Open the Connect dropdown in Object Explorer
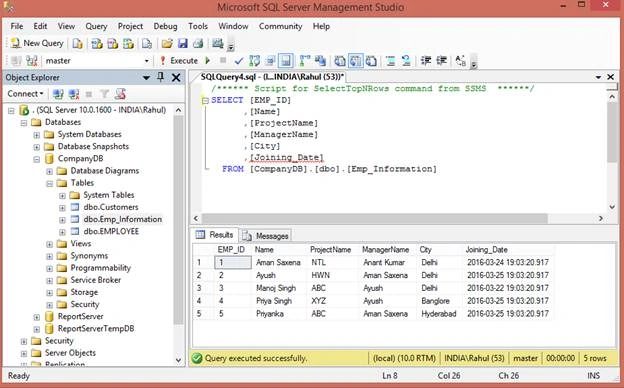 pos(25,94)
